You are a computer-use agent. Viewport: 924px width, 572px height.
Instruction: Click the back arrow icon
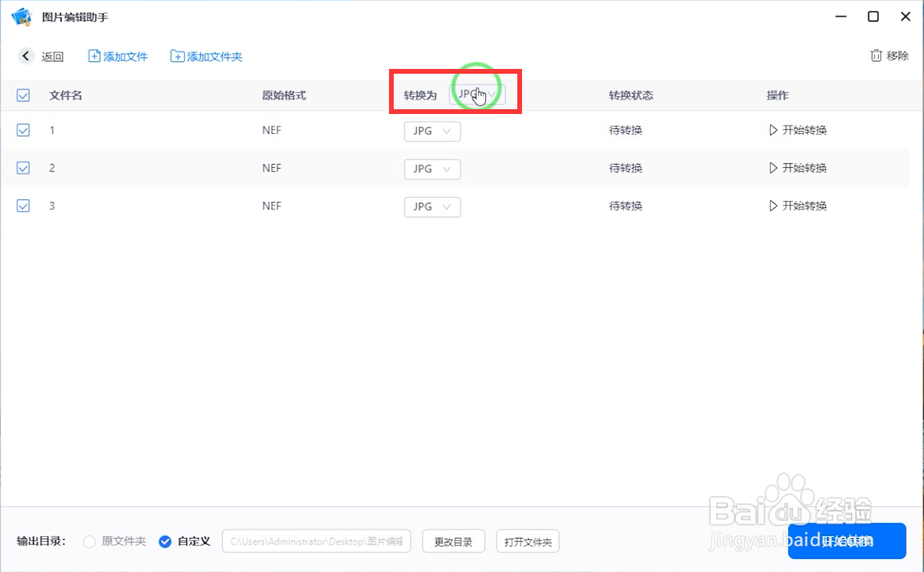coord(26,57)
